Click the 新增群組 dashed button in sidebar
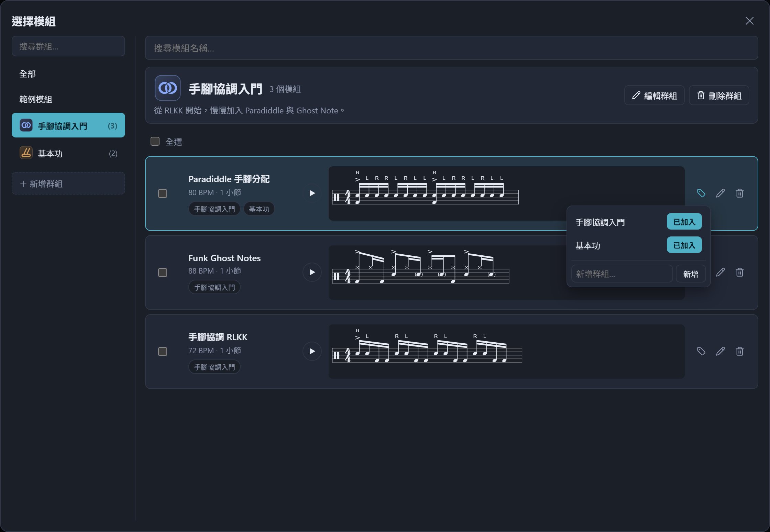This screenshot has width=770, height=532. 68,184
